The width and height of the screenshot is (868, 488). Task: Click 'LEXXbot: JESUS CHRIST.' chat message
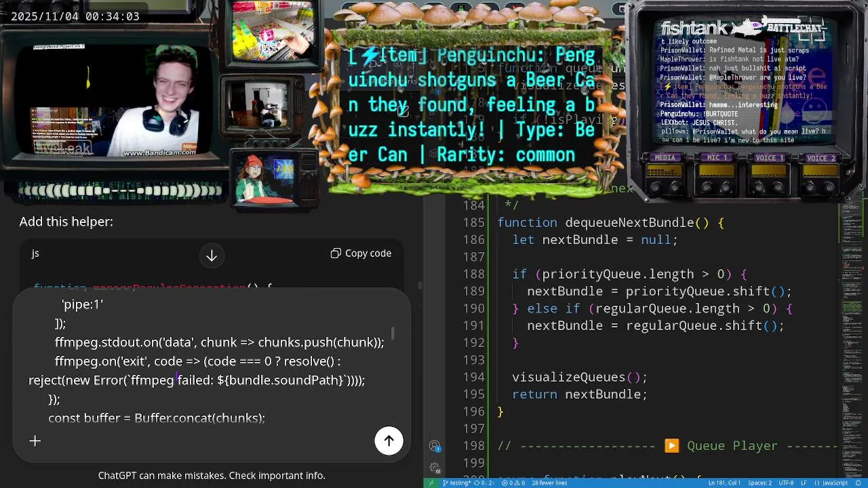(698, 123)
